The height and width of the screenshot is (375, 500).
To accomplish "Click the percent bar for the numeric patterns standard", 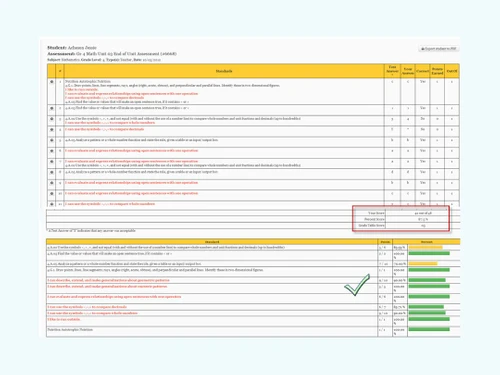I will pyautogui.click(x=429, y=286).
